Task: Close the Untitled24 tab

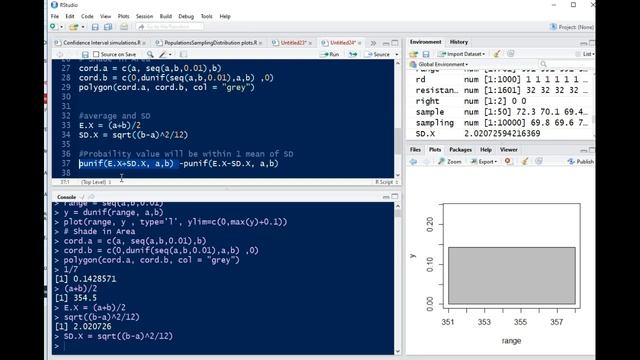Action: (360, 43)
